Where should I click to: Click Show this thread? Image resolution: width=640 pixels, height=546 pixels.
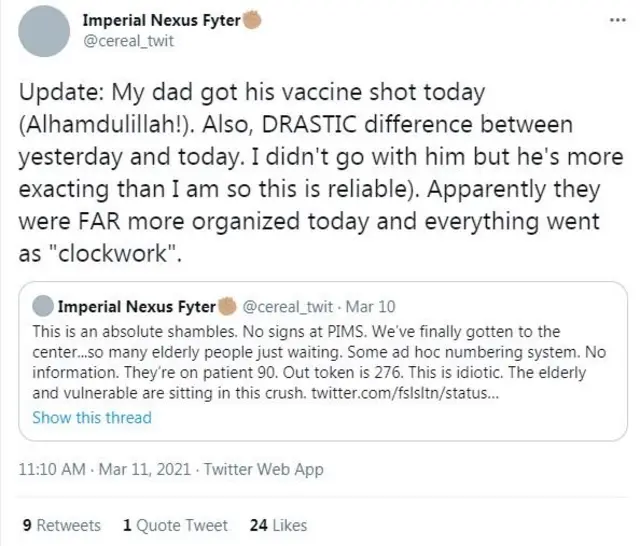[92, 417]
